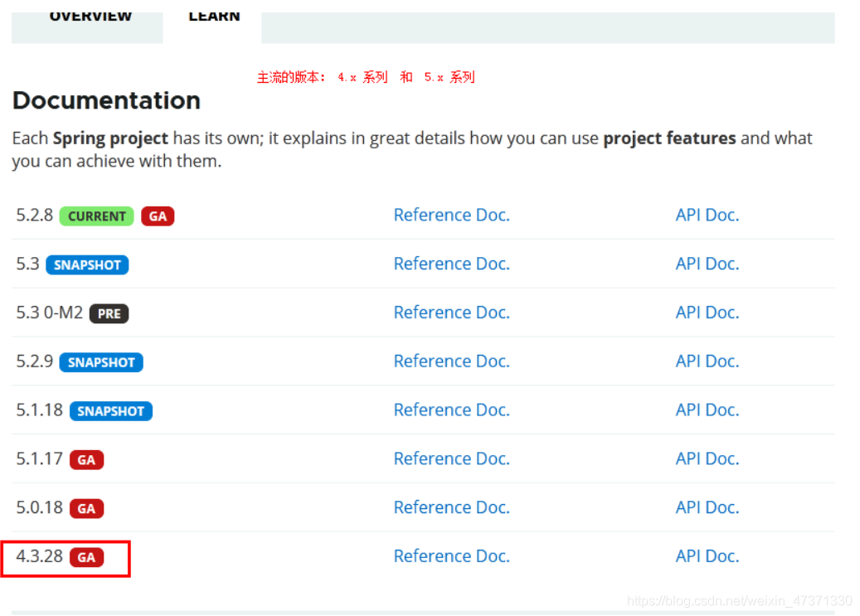Open Reference Doc. for 5.2.9 SNAPSHOT
The width and height of the screenshot is (860, 616).
click(452, 361)
